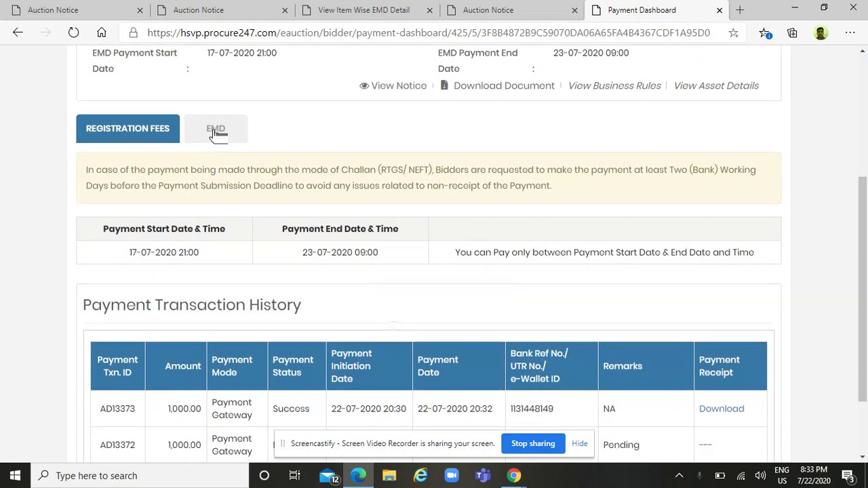Open View Asset Details link

point(716,85)
